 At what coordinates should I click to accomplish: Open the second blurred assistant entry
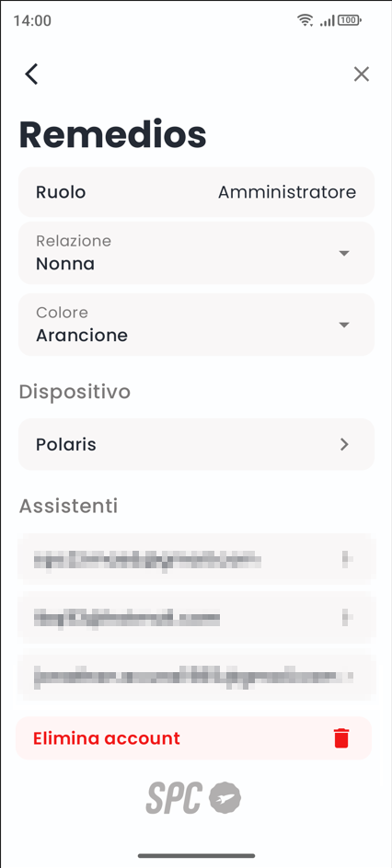point(196,617)
